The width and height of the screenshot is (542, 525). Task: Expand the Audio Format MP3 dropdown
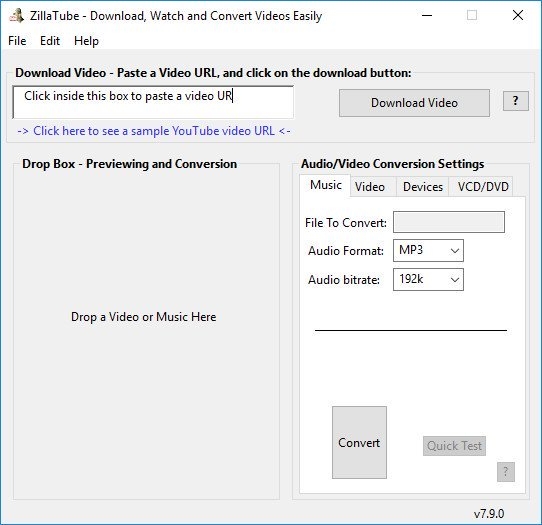[x=428, y=251]
